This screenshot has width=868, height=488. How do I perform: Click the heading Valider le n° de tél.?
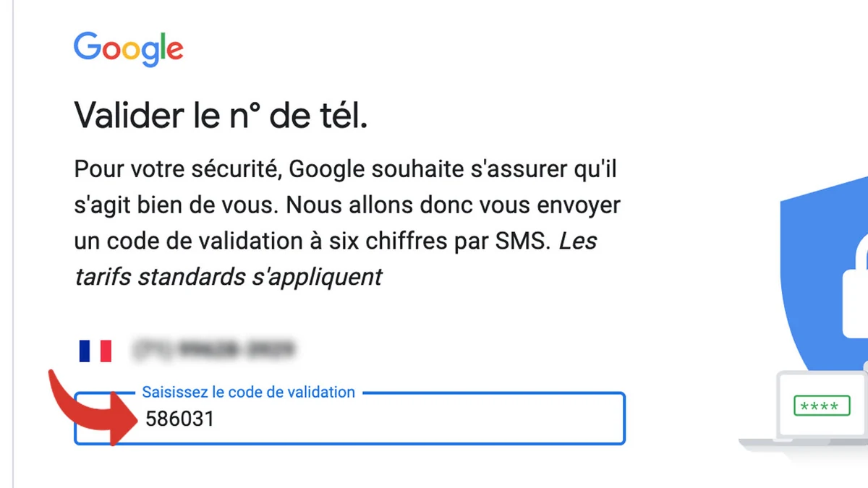(x=224, y=114)
